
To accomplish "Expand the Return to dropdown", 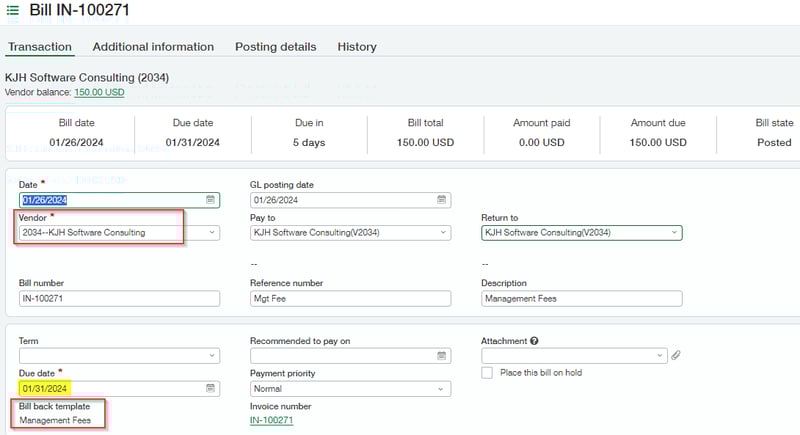I will 674,233.
